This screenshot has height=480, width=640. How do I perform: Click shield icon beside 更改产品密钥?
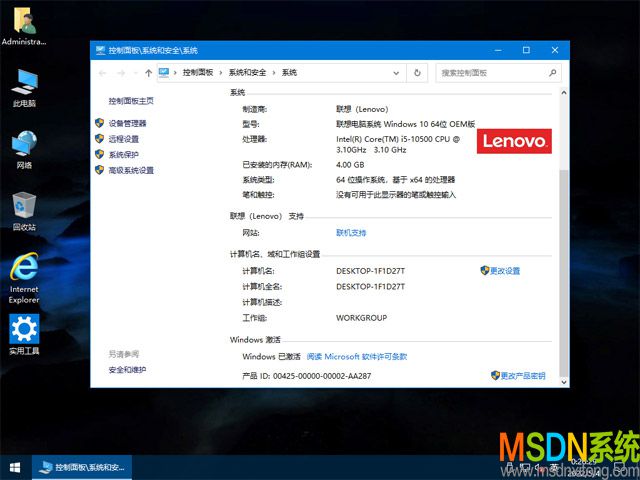tap(495, 375)
